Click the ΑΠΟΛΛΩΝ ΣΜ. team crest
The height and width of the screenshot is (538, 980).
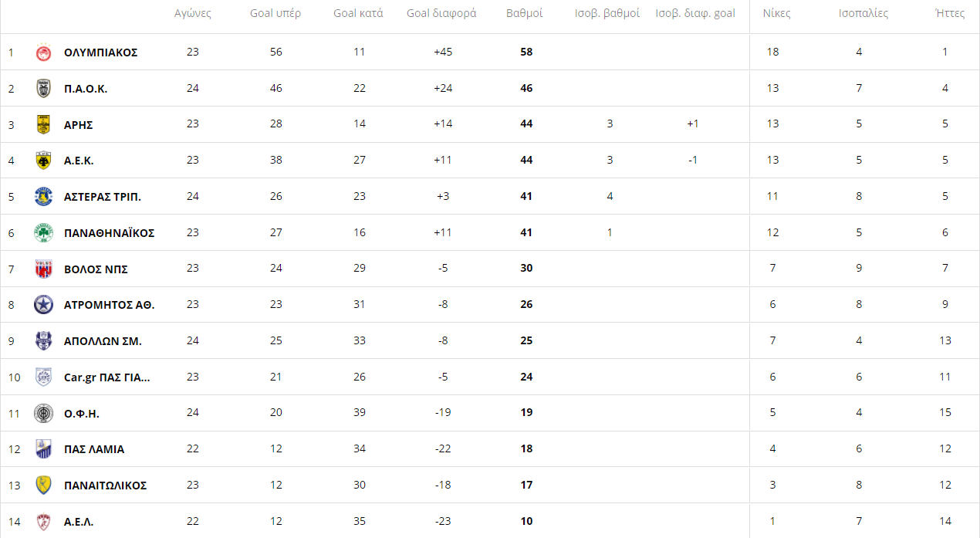pos(43,341)
